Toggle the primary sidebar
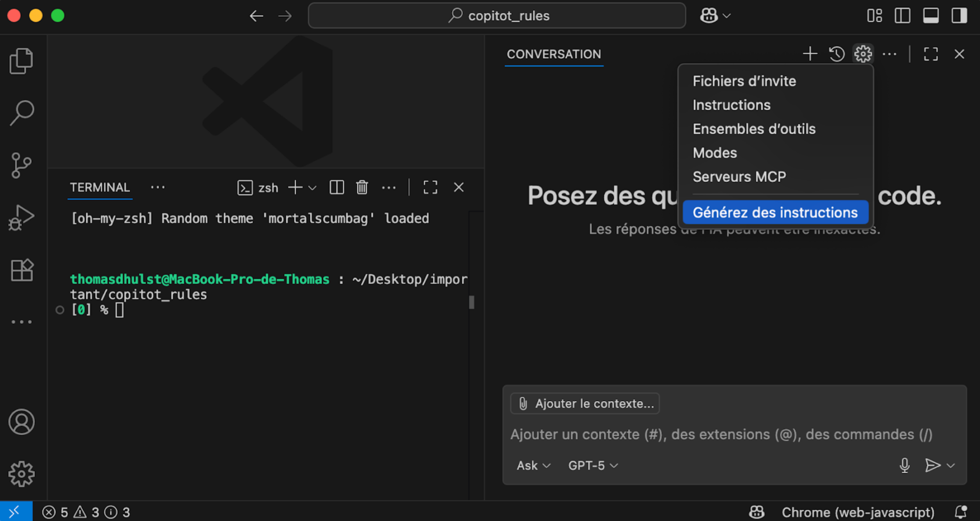The image size is (980, 521). [902, 15]
